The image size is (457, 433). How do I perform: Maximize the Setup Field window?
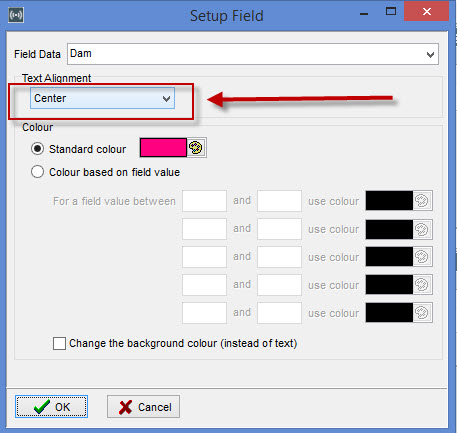[391, 12]
